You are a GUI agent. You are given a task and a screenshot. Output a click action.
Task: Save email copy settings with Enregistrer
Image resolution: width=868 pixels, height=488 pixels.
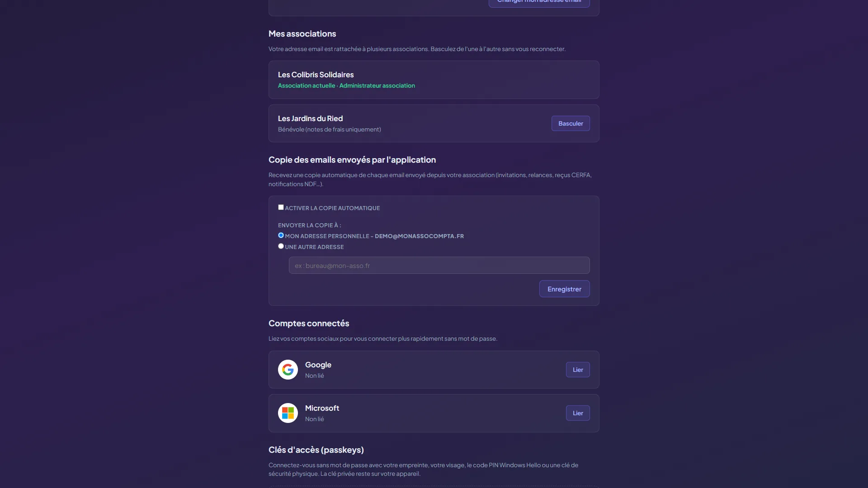tap(564, 289)
